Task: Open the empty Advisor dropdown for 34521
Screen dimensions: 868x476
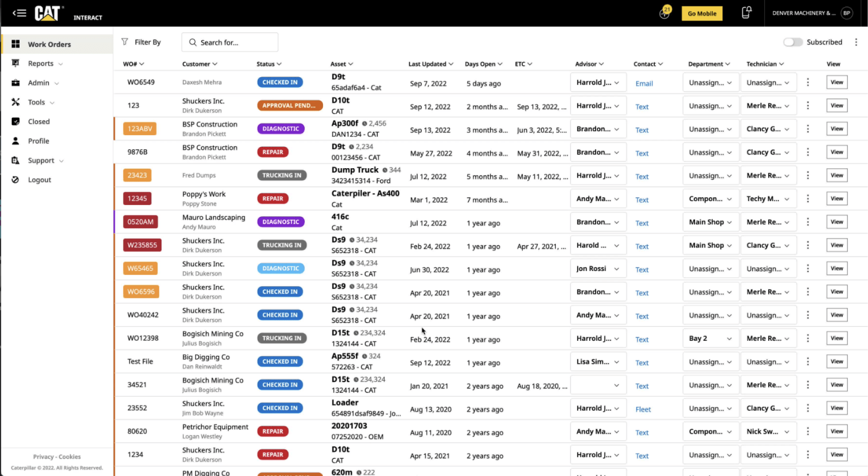Action: [x=598, y=385]
